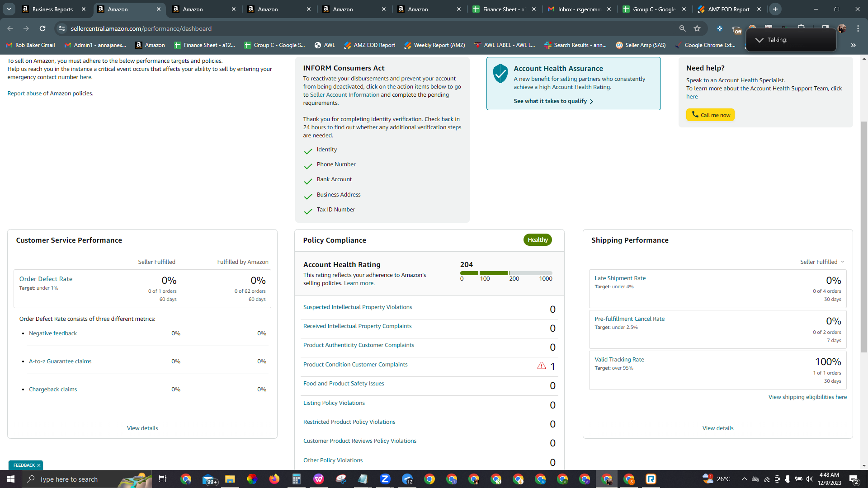Screen dimensions: 868x488
Task: Show hidden system tray icons
Action: (x=744, y=479)
